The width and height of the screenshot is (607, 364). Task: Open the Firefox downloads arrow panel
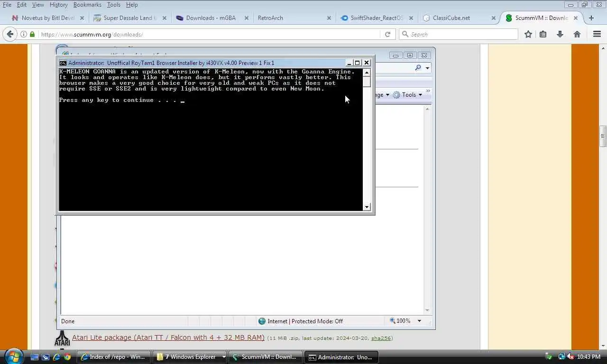tap(560, 34)
